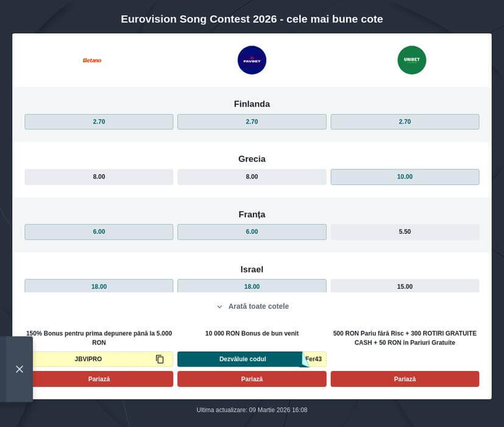The image size is (504, 427).
Task: Select the Franța section heading
Action: (252, 214)
